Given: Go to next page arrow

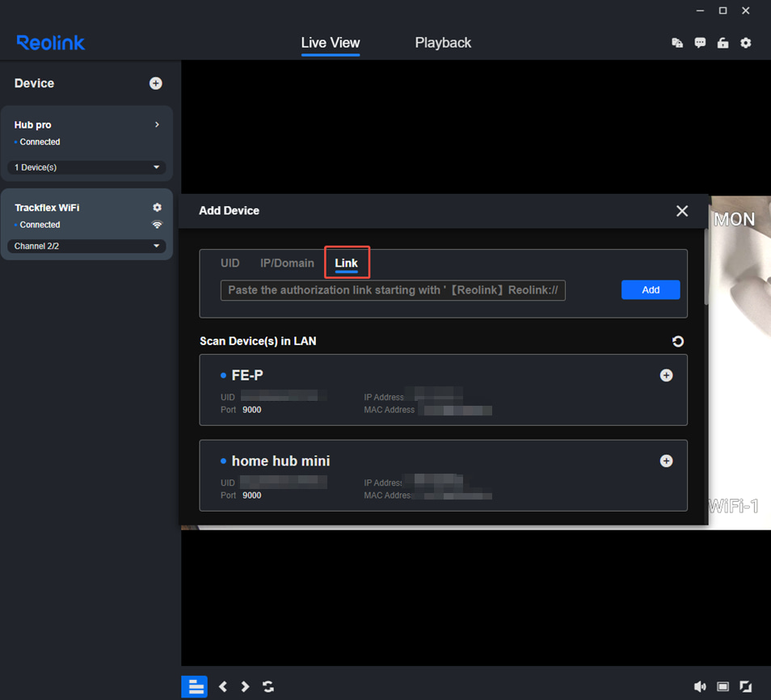Looking at the screenshot, I should click(245, 686).
